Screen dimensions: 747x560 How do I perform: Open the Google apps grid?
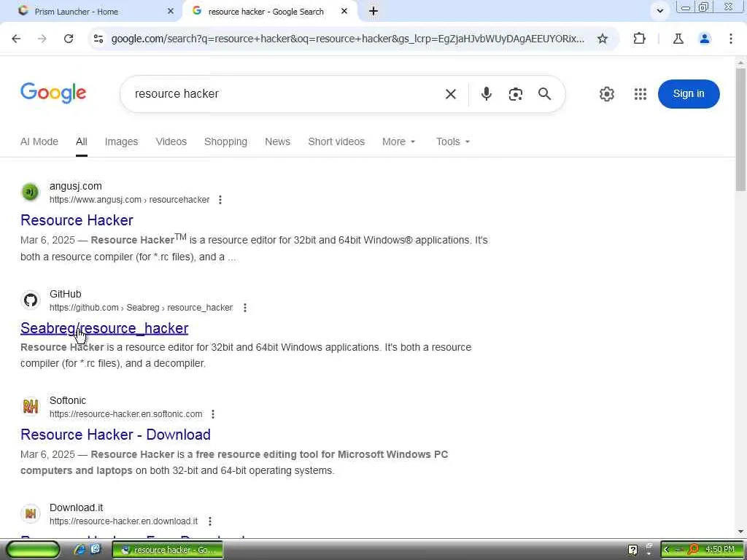click(x=640, y=94)
